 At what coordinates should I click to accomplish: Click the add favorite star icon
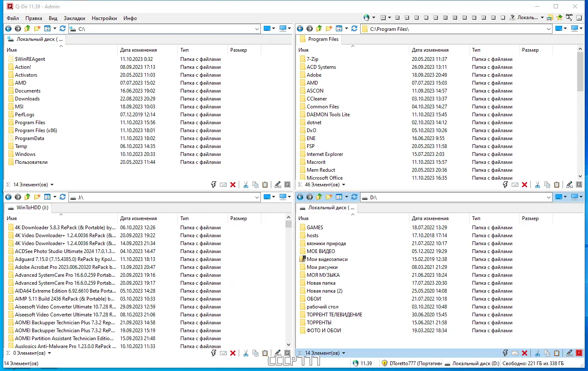(560, 18)
